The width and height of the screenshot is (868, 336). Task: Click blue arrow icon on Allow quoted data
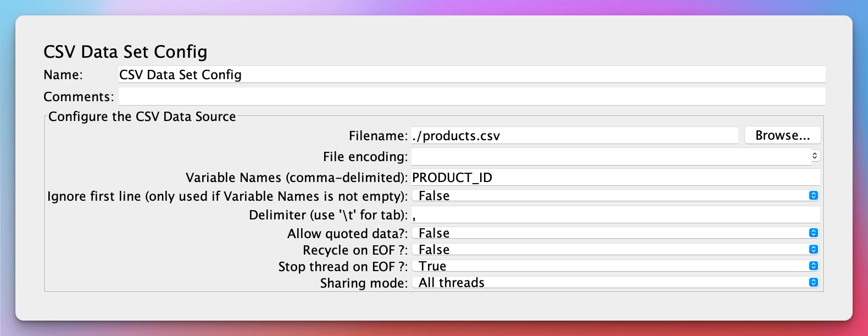pyautogui.click(x=814, y=233)
